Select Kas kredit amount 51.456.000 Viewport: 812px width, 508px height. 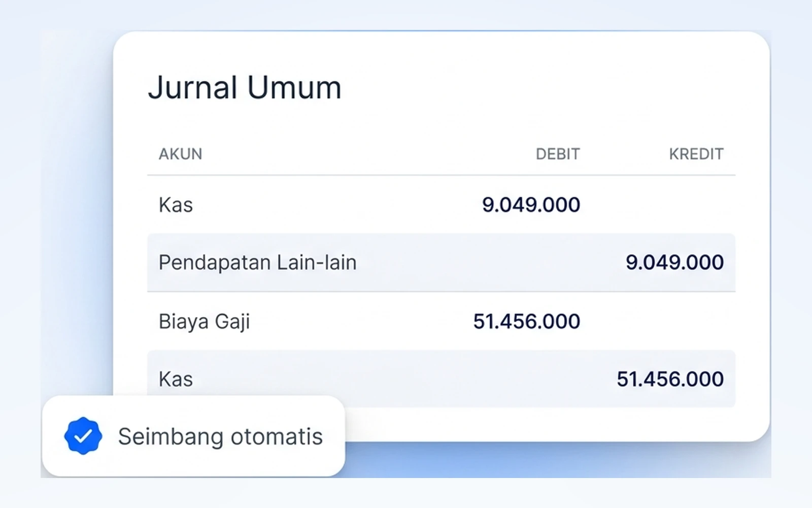coord(670,379)
